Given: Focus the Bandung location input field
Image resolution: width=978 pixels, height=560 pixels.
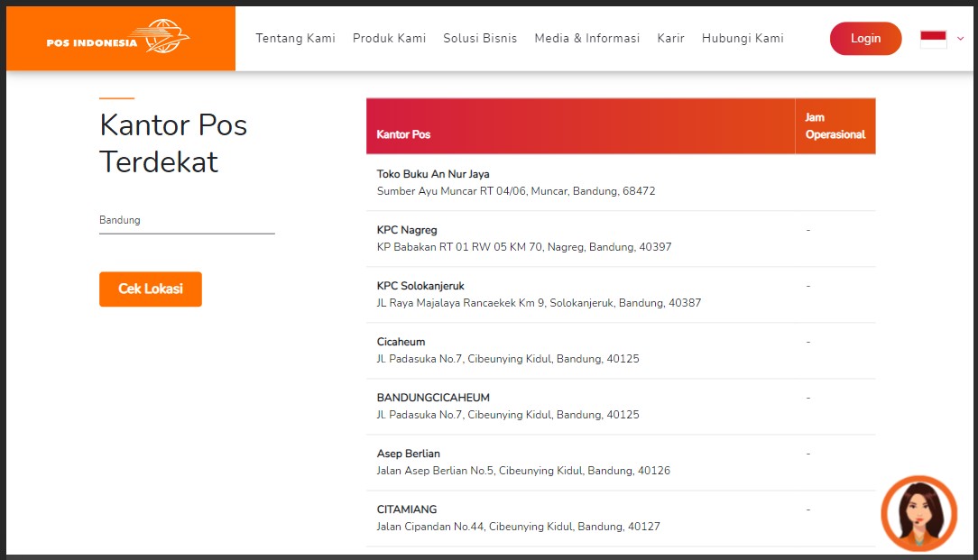Looking at the screenshot, I should [x=187, y=221].
